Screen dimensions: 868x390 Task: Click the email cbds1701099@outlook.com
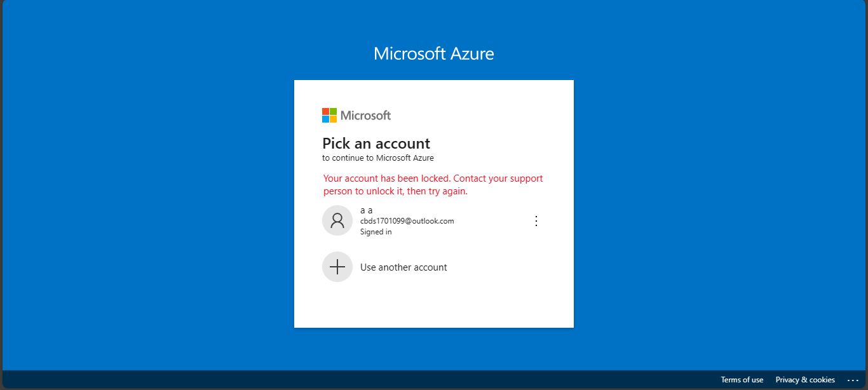(407, 221)
